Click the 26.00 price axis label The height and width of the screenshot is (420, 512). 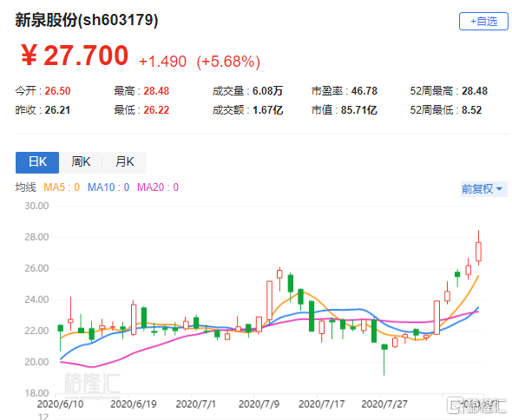(x=36, y=268)
